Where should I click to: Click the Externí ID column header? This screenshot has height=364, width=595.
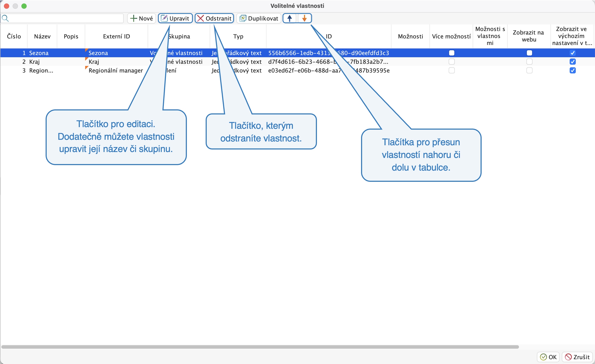pyautogui.click(x=116, y=36)
